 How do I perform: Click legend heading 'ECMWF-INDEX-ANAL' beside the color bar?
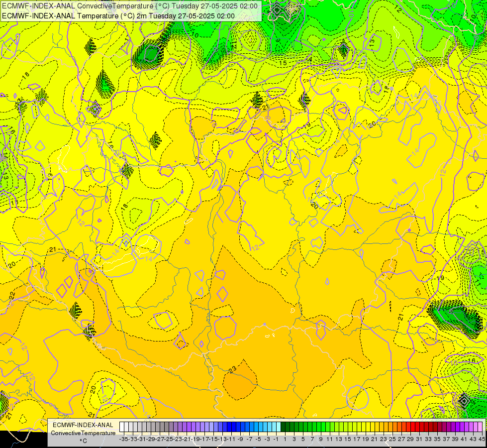(83, 425)
